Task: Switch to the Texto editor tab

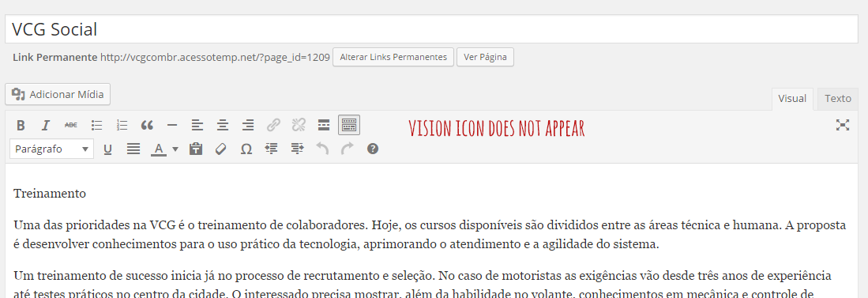Action: pos(837,99)
